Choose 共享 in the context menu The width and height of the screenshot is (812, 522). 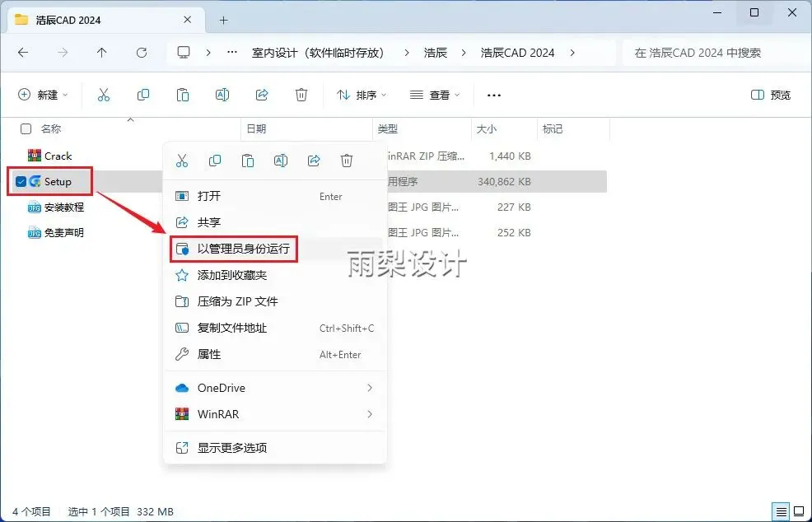click(274, 222)
